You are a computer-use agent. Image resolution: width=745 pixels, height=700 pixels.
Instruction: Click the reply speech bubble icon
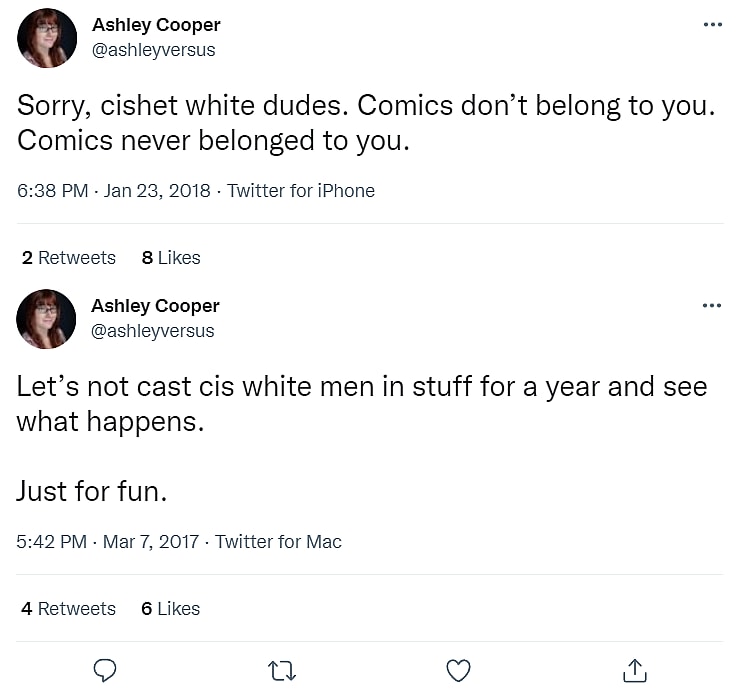tap(105, 670)
